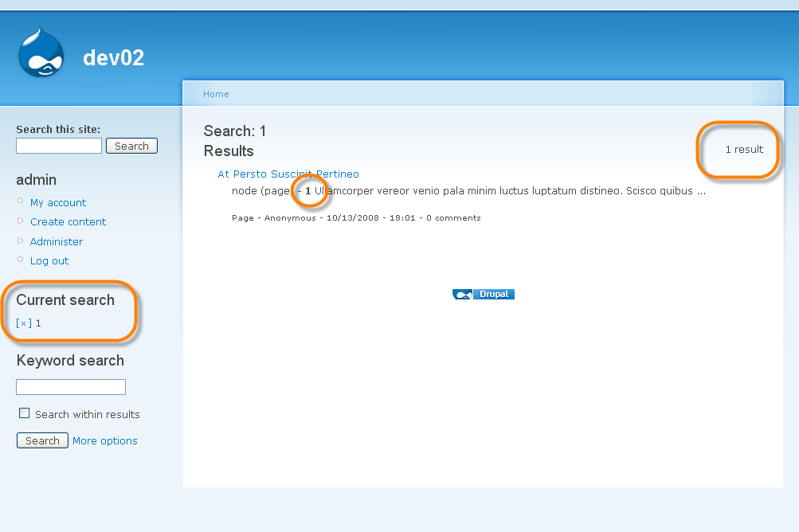Expand the Administer menu arrow
This screenshot has height=532, width=799.
click(21, 241)
